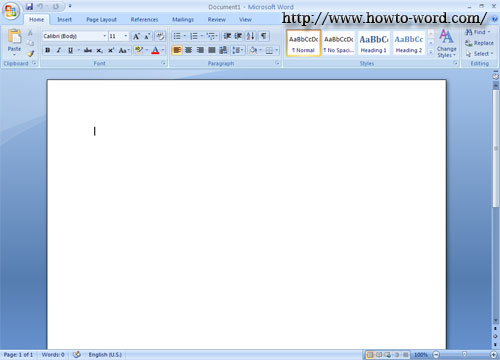Toggle left text alignment
The width and height of the screenshot is (500, 360).
177,50
